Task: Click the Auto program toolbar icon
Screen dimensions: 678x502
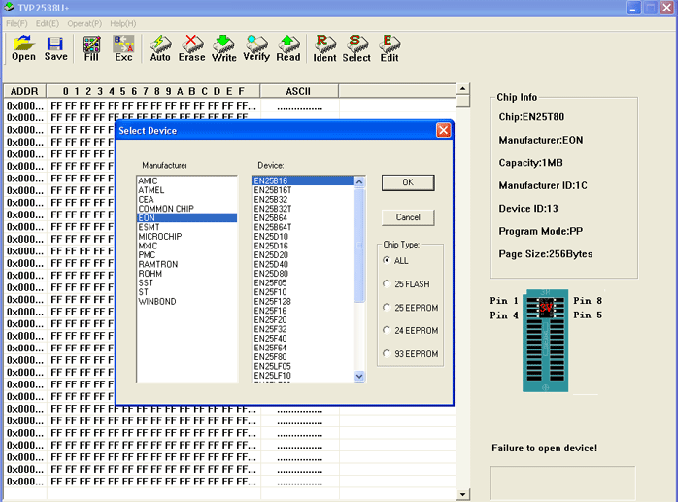Action: point(160,47)
